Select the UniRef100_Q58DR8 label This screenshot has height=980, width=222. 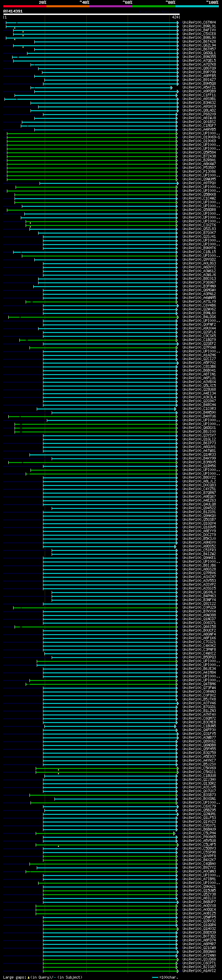click(199, 210)
